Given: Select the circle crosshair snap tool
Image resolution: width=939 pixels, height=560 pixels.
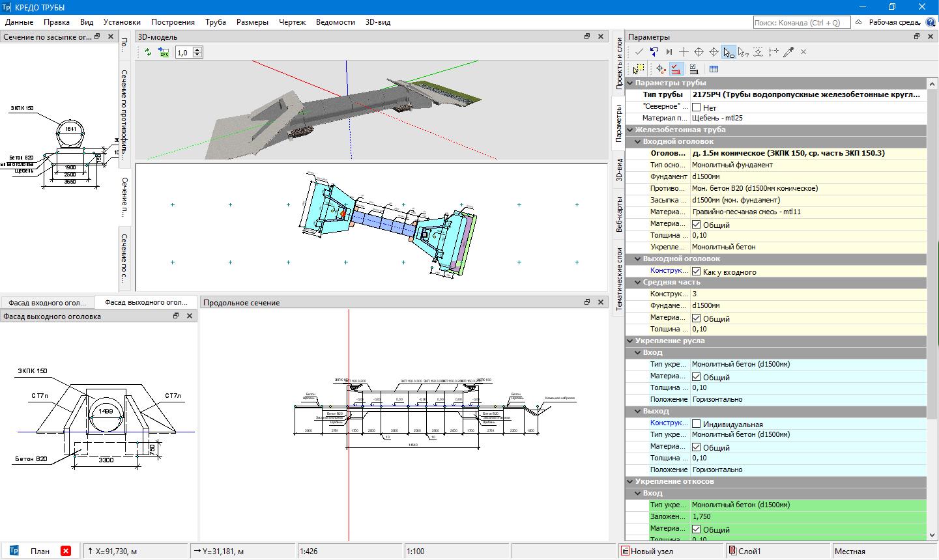Looking at the screenshot, I should 699,51.
